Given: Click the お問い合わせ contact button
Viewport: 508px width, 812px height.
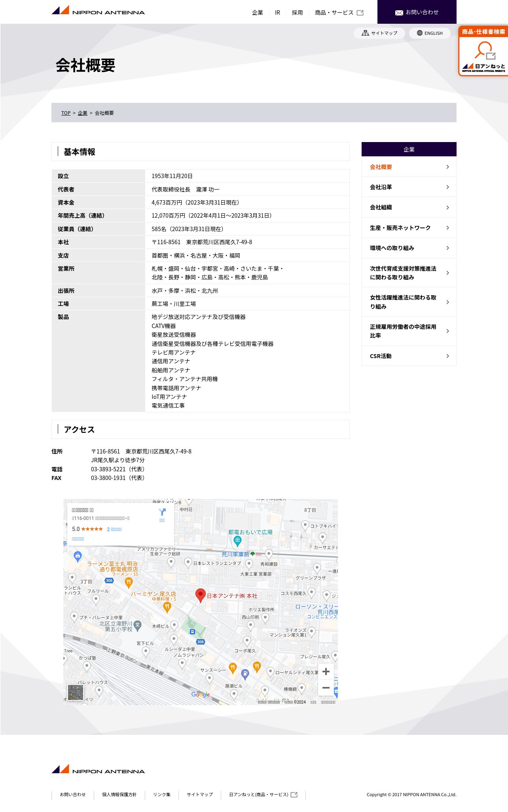Looking at the screenshot, I should [x=417, y=12].
